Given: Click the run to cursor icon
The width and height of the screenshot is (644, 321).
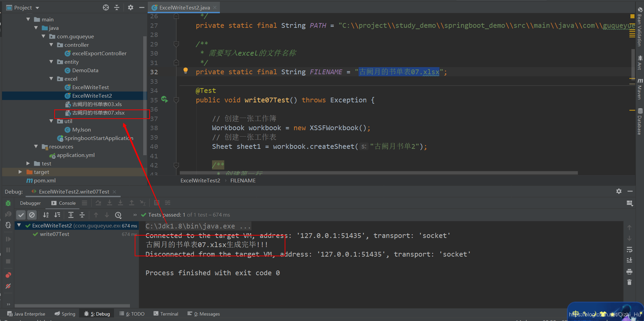Looking at the screenshot, I should 143,203.
